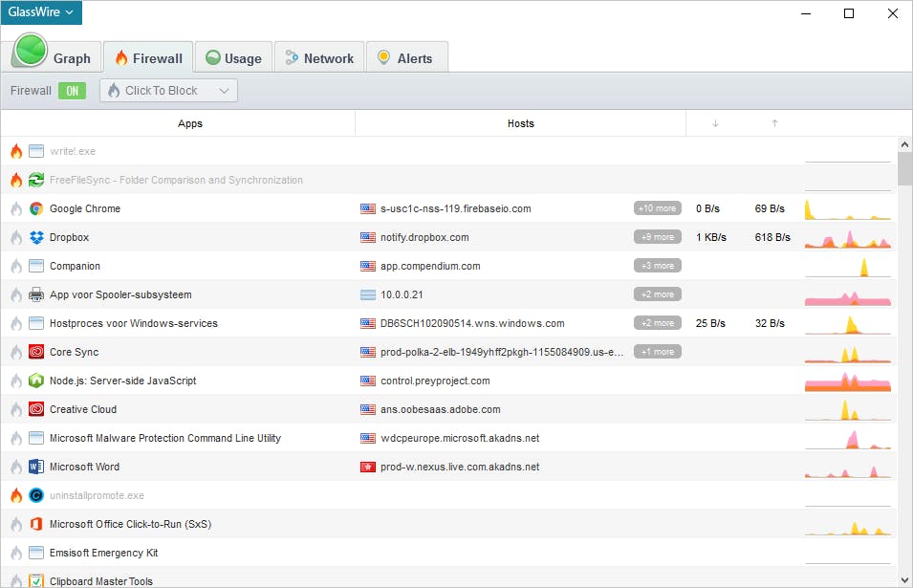Click the Google Chrome app icon
913x588 pixels.
(36, 208)
